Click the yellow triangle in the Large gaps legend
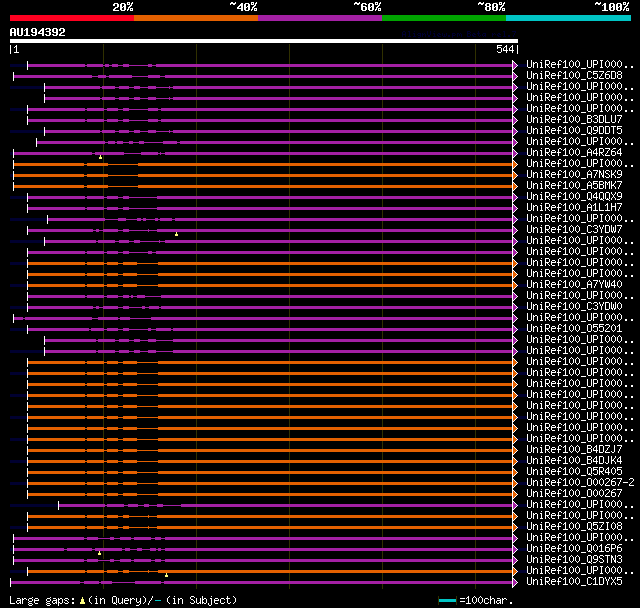640x608 pixels. [82, 600]
